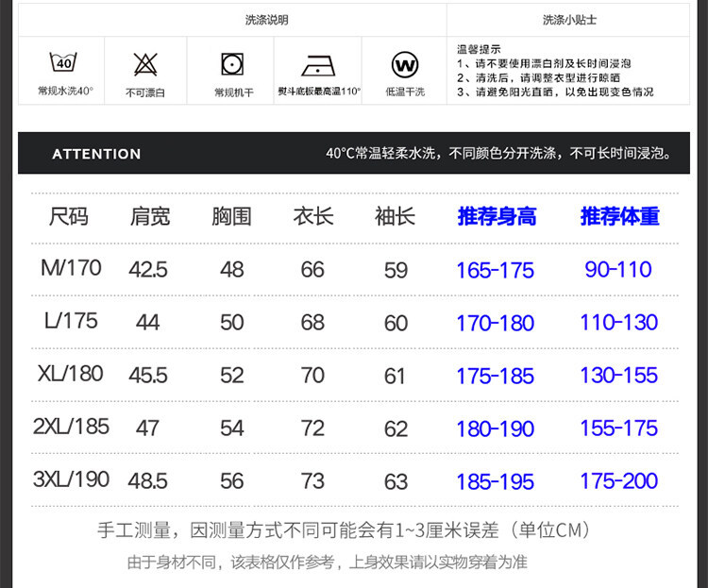Viewport: 708px width, 588px height.
Task: Click length value 72 in 2XL row
Action: tap(312, 428)
